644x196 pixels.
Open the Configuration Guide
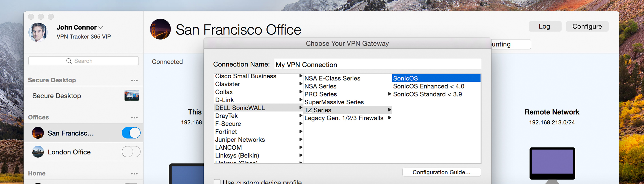point(441,172)
